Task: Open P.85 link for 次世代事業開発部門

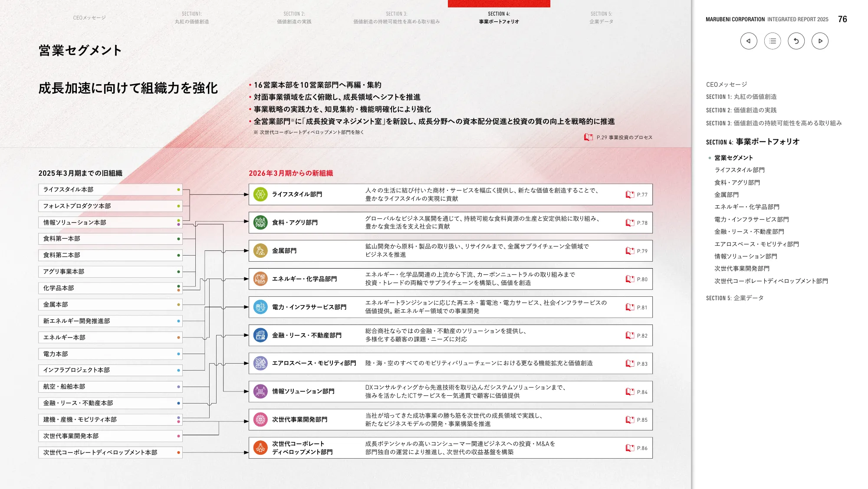Action: point(641,420)
